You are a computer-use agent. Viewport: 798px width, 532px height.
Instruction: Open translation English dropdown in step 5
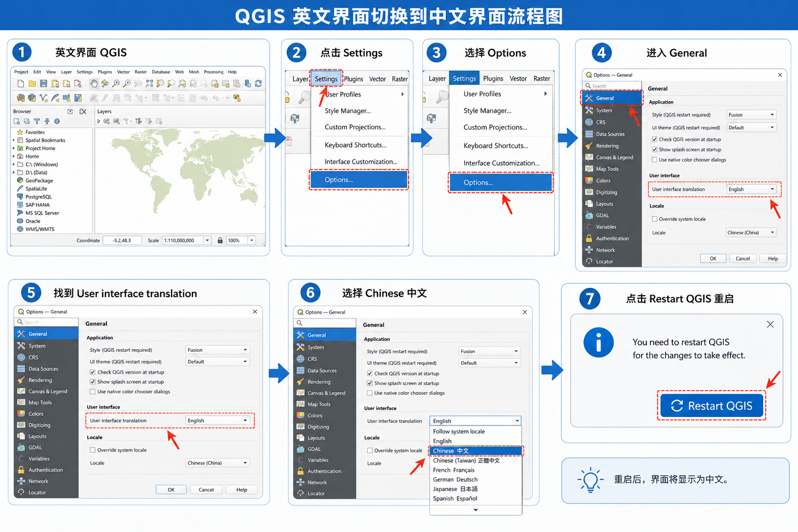point(218,420)
